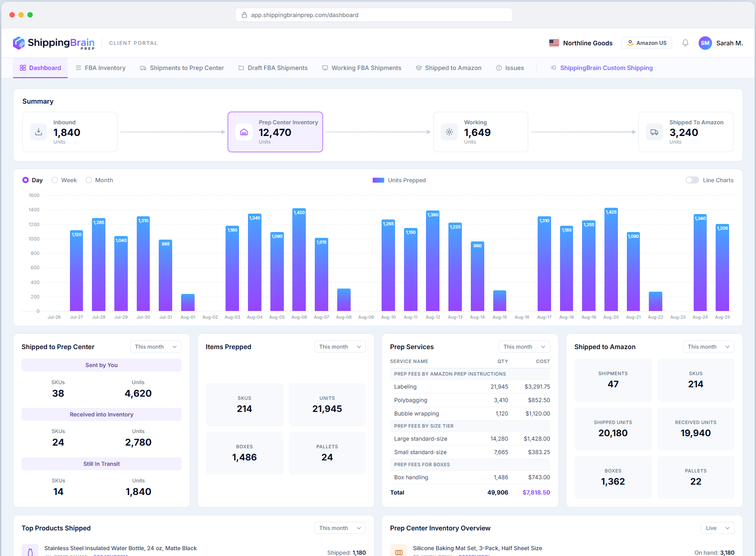This screenshot has width=756, height=556.
Task: Click the Prep Center Inventory warehouse icon
Action: coord(244,132)
